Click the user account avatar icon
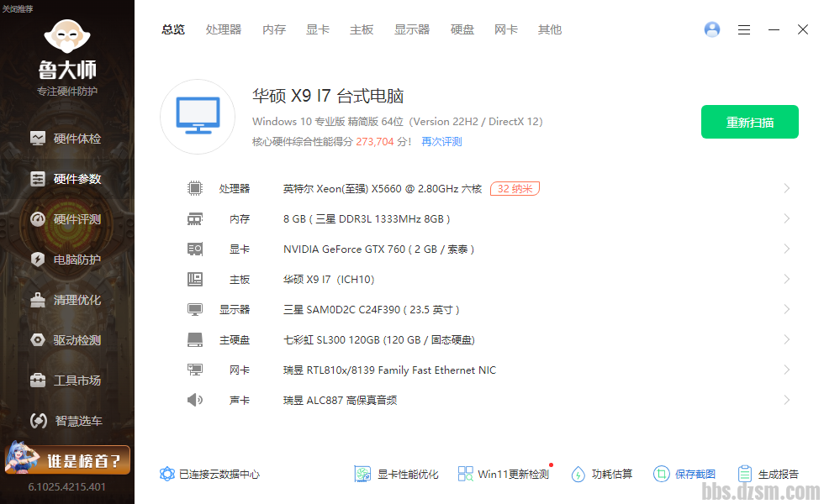 pyautogui.click(x=712, y=29)
